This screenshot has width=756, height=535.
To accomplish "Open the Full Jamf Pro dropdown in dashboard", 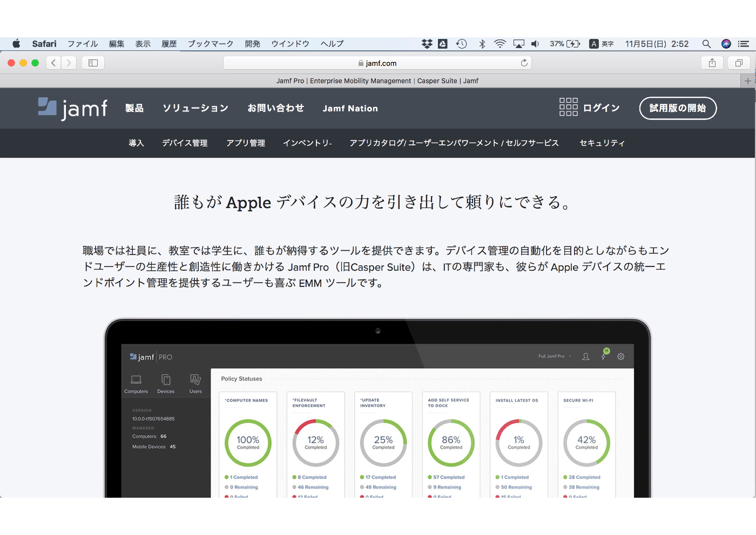I will [555, 357].
